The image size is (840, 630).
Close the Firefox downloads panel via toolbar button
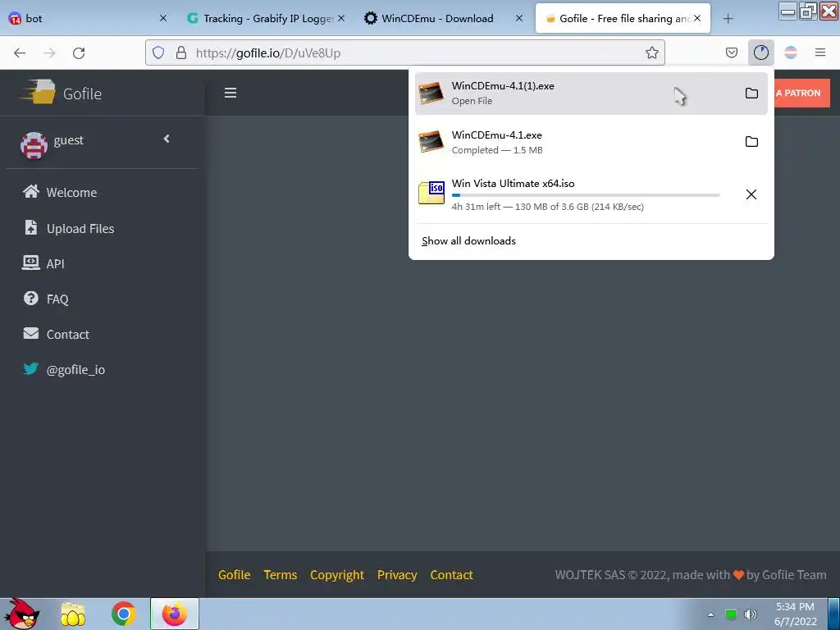pyautogui.click(x=760, y=52)
